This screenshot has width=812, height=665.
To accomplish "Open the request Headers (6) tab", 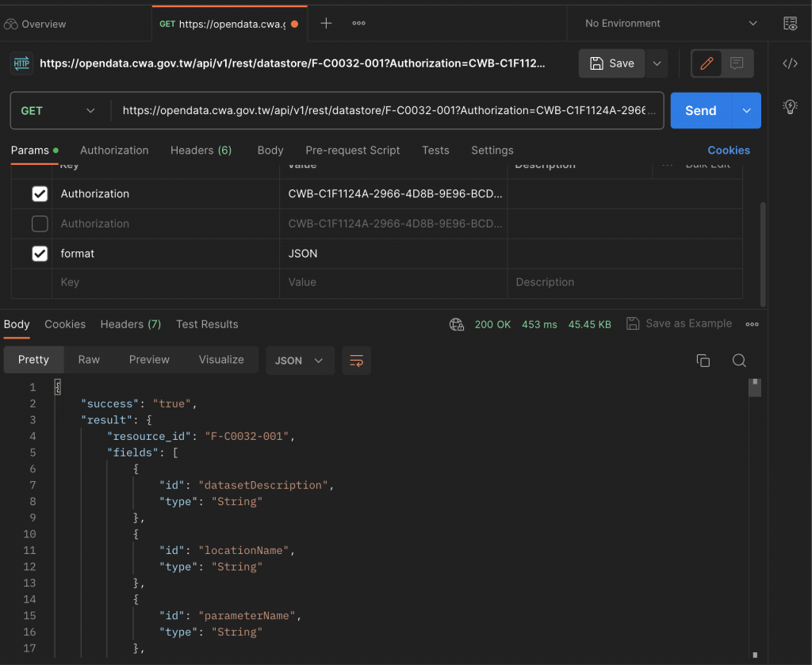I will [201, 150].
